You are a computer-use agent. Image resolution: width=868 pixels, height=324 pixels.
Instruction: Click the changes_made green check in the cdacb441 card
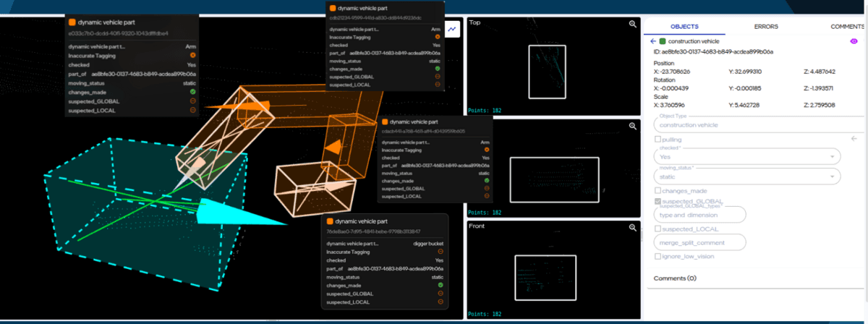[487, 181]
